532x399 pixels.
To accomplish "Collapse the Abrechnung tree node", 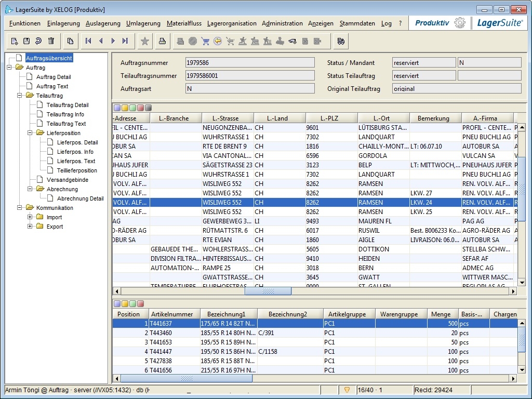I will pyautogui.click(x=30, y=189).
